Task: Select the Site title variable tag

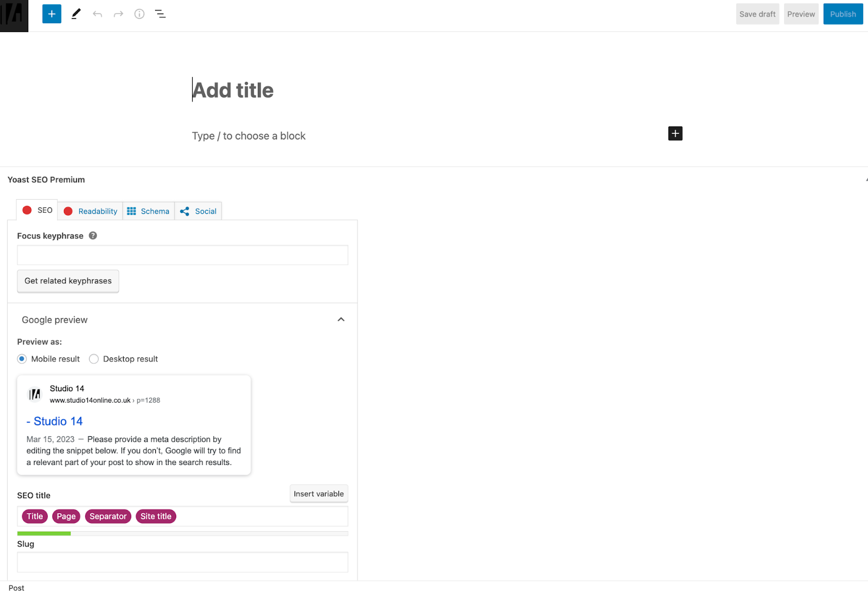Action: click(x=156, y=517)
